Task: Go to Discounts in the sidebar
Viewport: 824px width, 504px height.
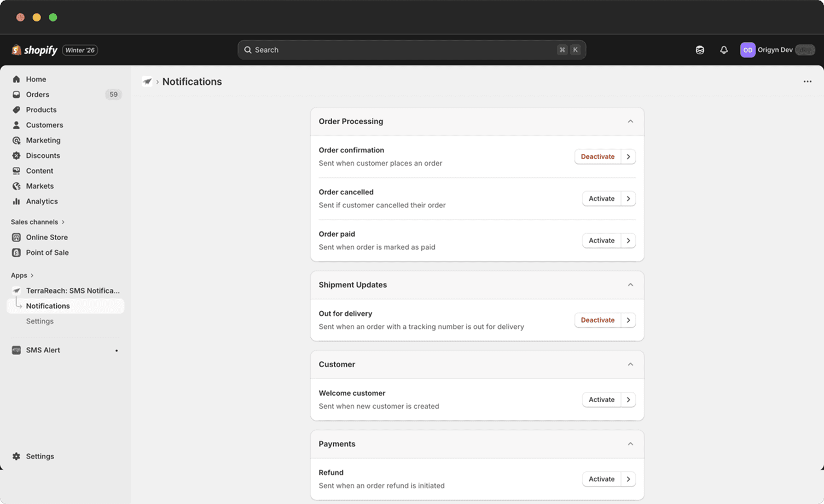Action: (43, 155)
